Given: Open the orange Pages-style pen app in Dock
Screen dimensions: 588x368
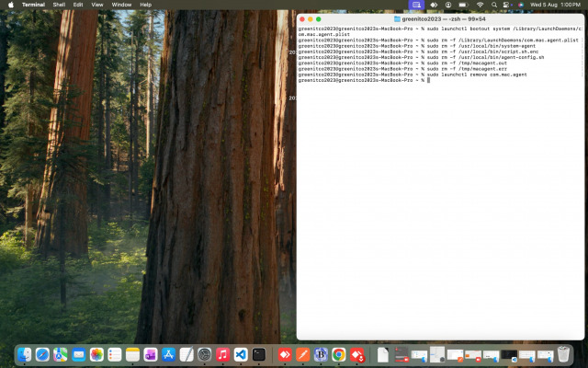Looking at the screenshot, I should [x=302, y=354].
